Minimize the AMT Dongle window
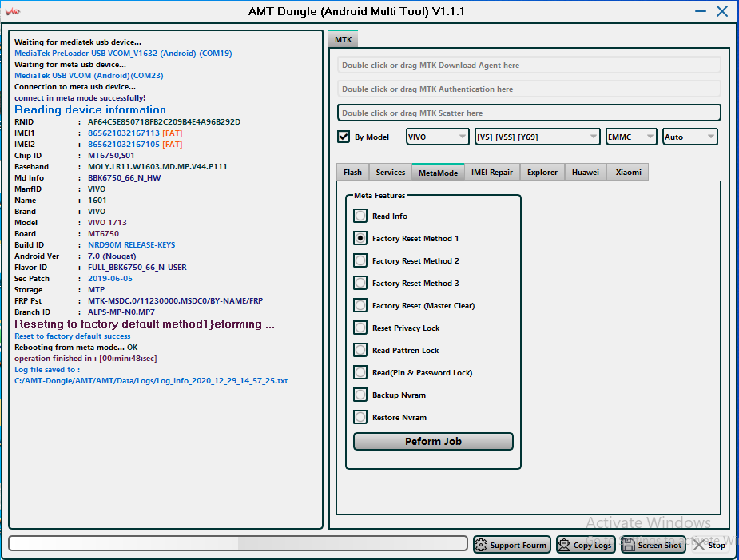Screen dimensions: 739x560 tap(700, 12)
